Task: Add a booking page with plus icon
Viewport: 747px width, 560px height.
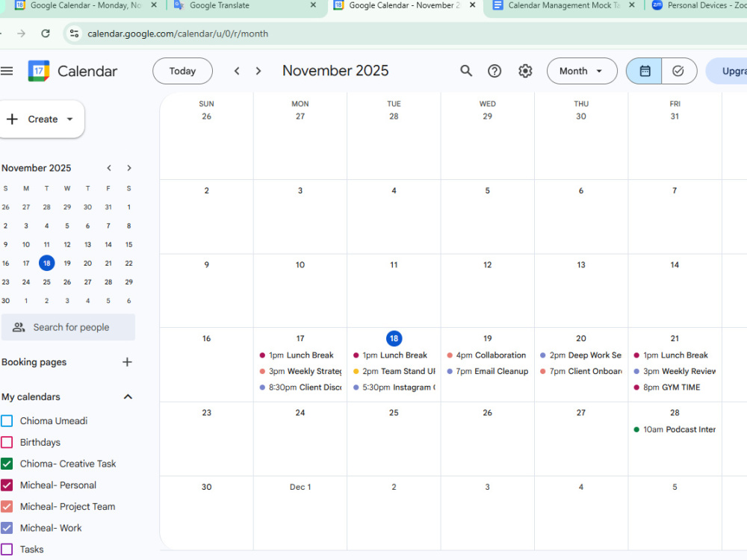Action: (127, 362)
